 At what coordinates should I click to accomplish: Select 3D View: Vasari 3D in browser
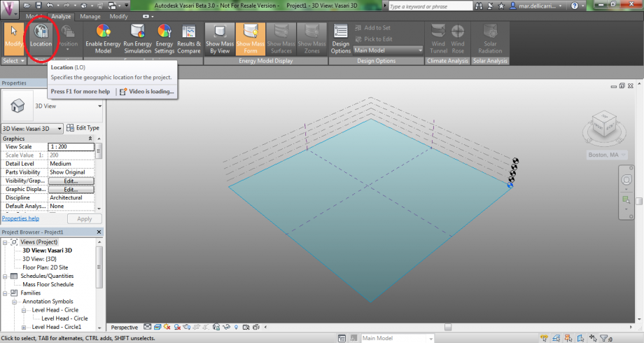click(47, 250)
